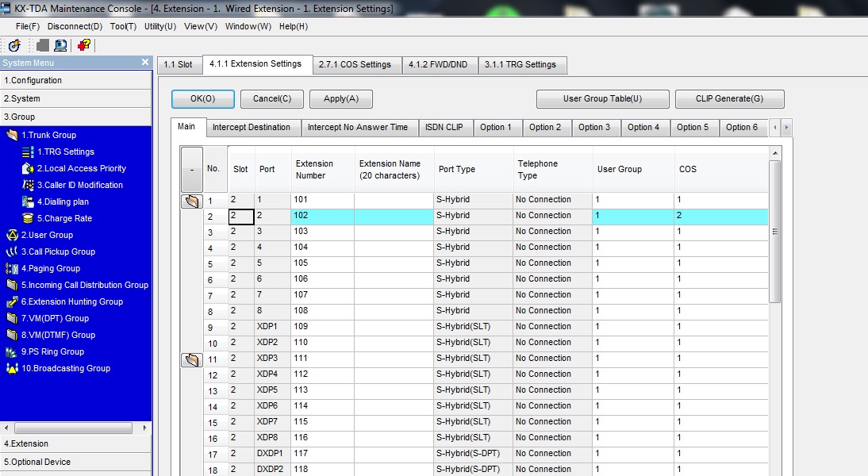Open the Disconnect(D) menu
This screenshot has height=476, width=868.
tap(75, 26)
